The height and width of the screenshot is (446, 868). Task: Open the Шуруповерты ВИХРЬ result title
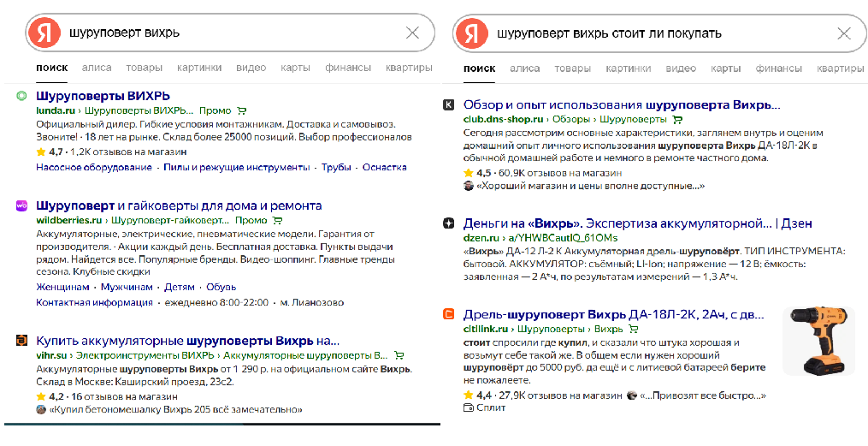coord(103,96)
